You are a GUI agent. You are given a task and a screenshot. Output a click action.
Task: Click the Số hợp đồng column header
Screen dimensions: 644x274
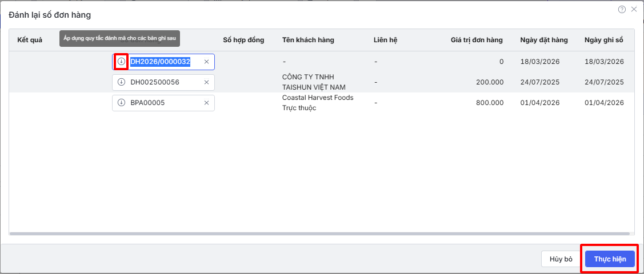(243, 40)
